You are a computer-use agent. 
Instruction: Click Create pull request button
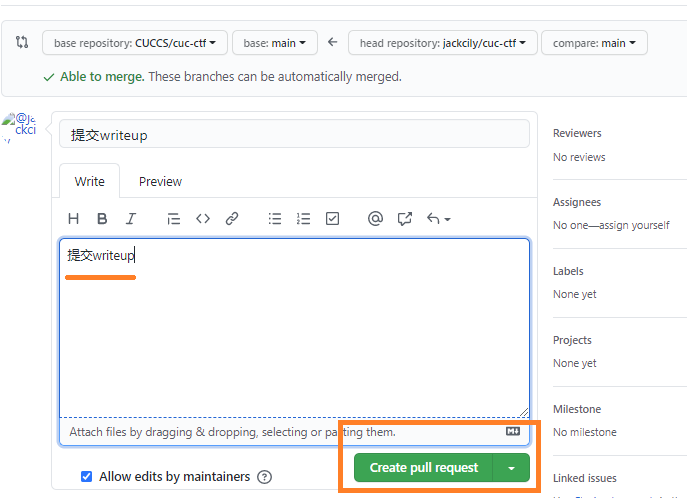pyautogui.click(x=424, y=468)
